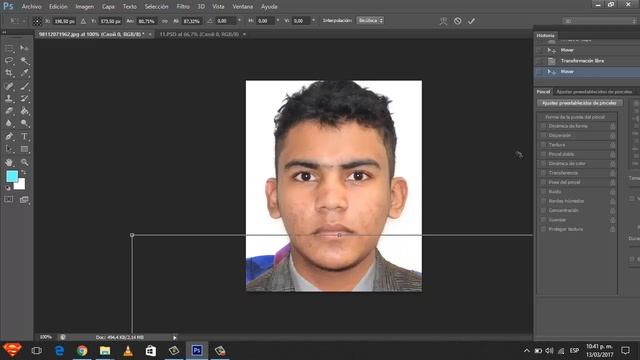Show hidden system tray icons
This screenshot has width=640, height=360.
point(527,351)
